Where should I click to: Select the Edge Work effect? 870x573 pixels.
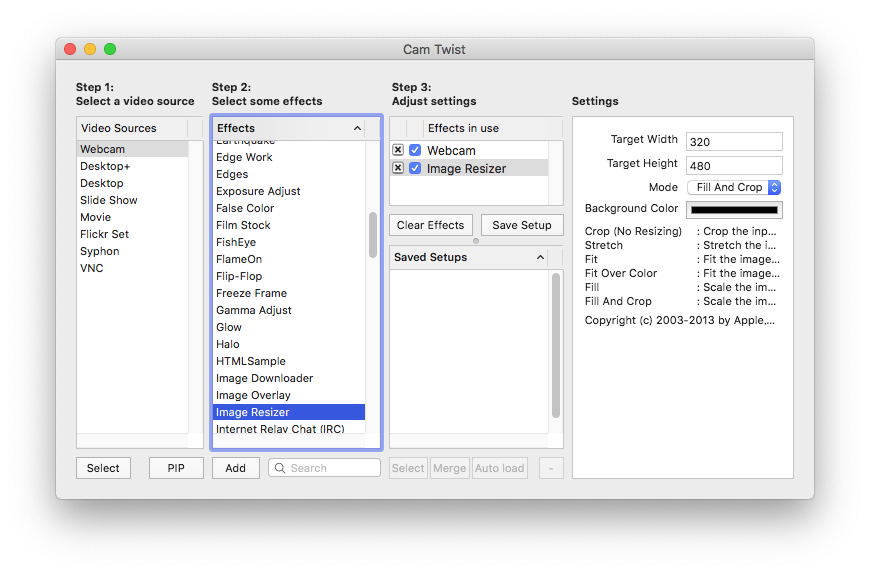tap(289, 158)
